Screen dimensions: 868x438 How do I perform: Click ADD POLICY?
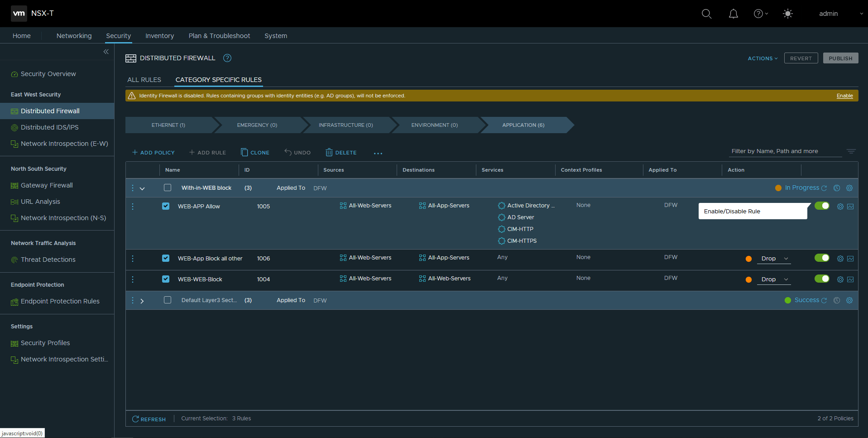[x=153, y=153]
